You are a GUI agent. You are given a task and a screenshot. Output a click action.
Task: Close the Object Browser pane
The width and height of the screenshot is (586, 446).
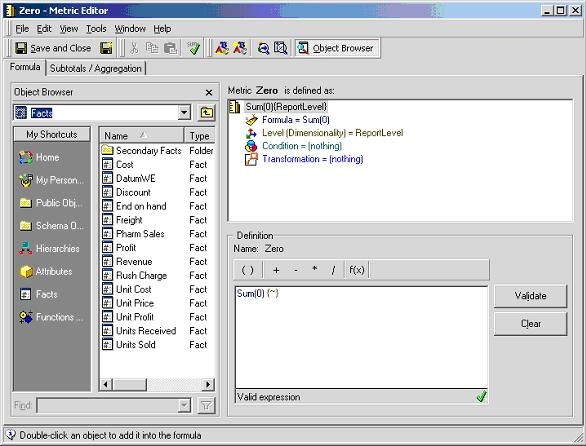coord(209,92)
